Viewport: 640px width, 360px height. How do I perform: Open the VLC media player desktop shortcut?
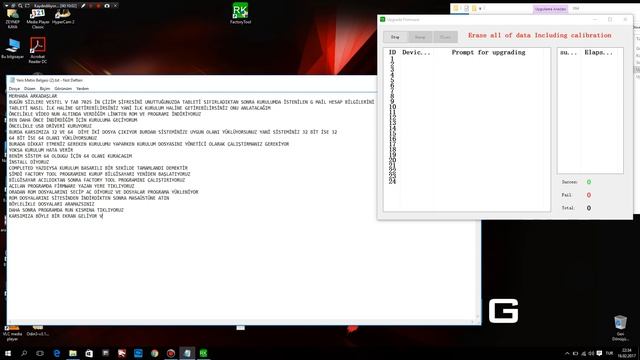12,333
